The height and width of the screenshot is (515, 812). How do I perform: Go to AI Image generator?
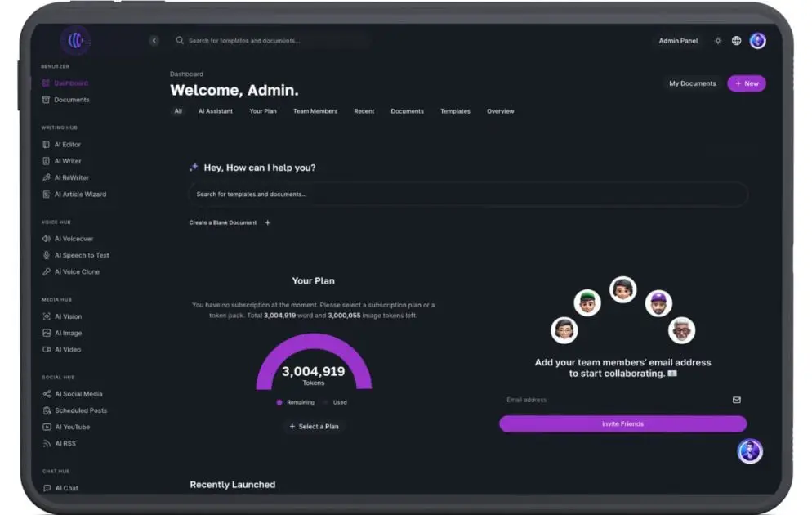68,333
